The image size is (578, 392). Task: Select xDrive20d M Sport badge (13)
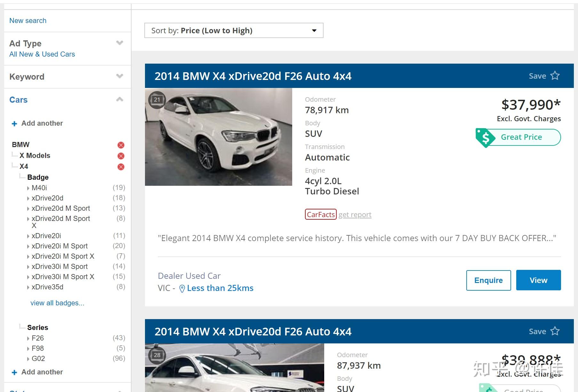61,208
